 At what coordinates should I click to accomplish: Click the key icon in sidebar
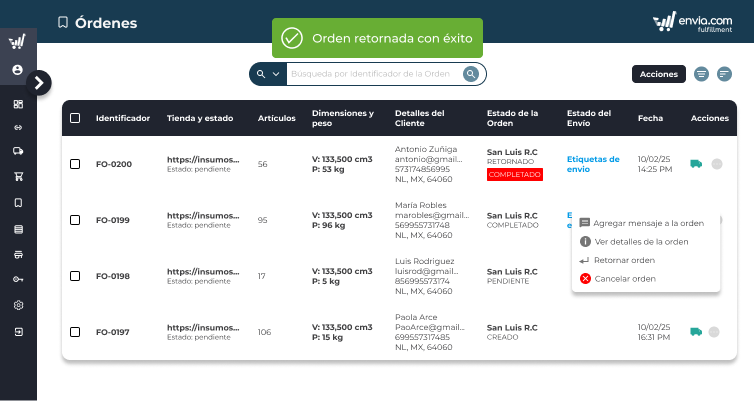18,279
